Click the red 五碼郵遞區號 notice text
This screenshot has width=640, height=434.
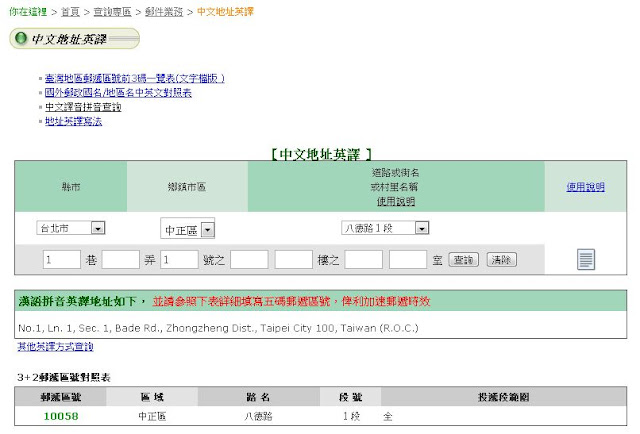coord(291,301)
